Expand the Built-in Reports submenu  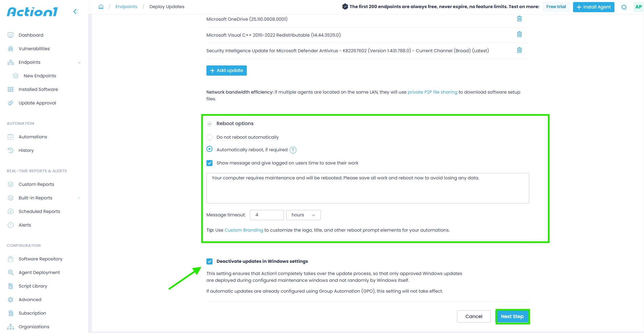(79, 198)
